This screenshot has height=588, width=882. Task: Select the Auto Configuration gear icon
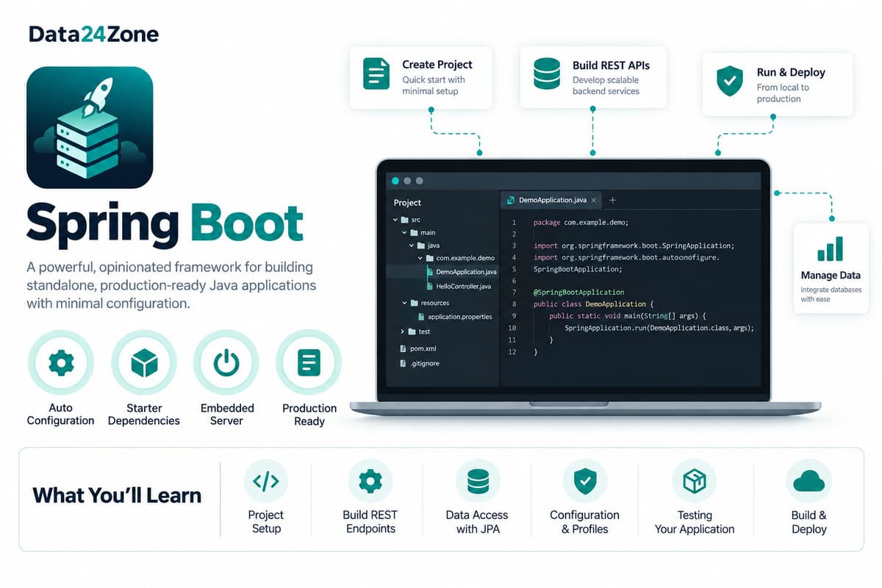[60, 363]
